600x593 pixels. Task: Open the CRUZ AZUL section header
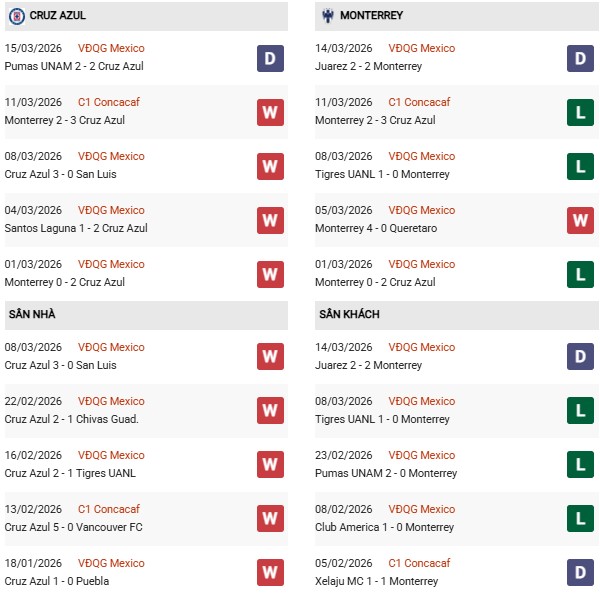coord(57,16)
